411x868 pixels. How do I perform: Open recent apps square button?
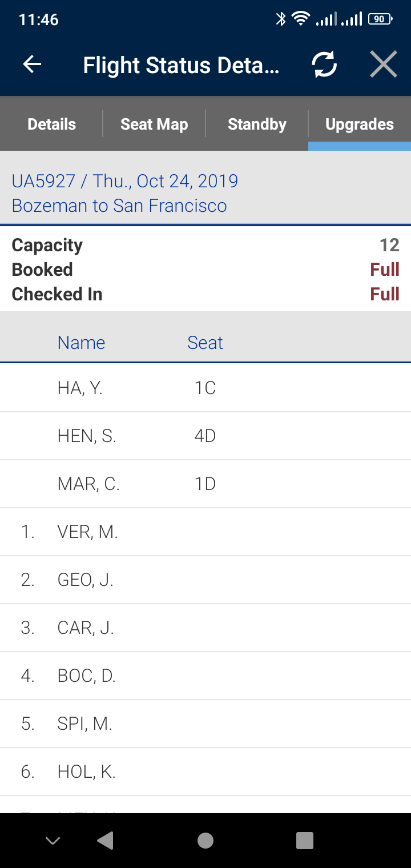point(305,840)
